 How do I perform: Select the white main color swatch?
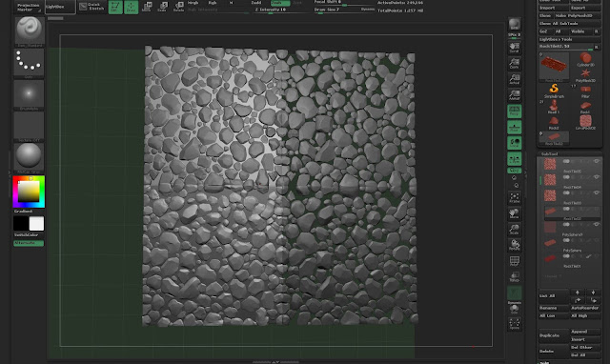(x=36, y=224)
